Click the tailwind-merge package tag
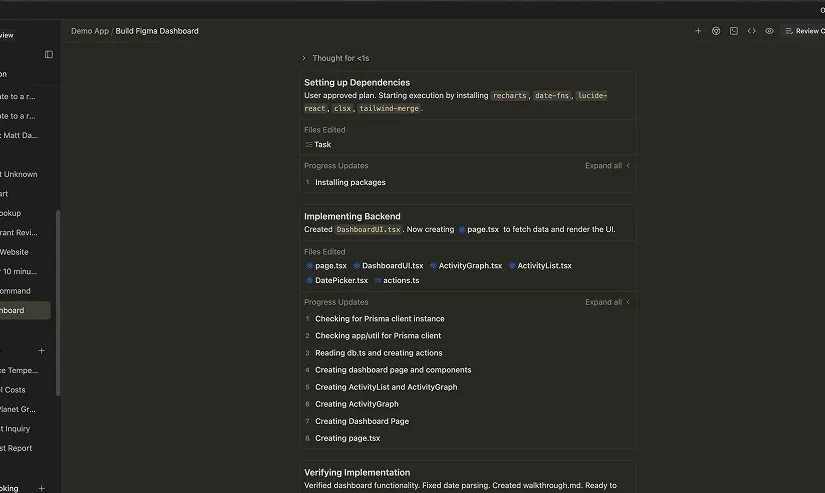 [389, 108]
